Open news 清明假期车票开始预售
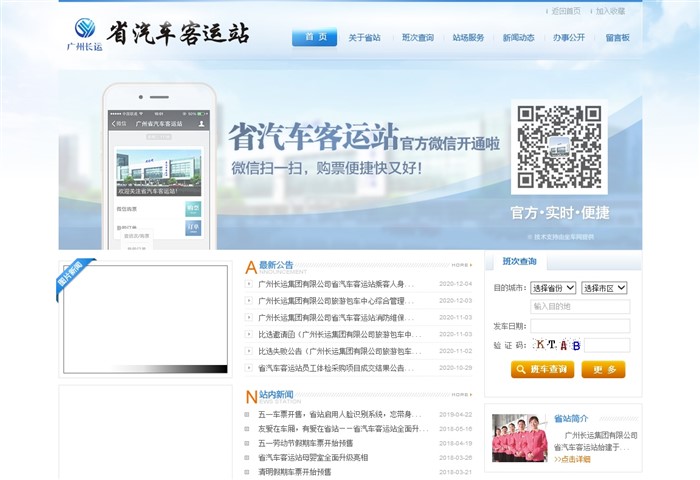The image size is (700, 480). pos(295,472)
